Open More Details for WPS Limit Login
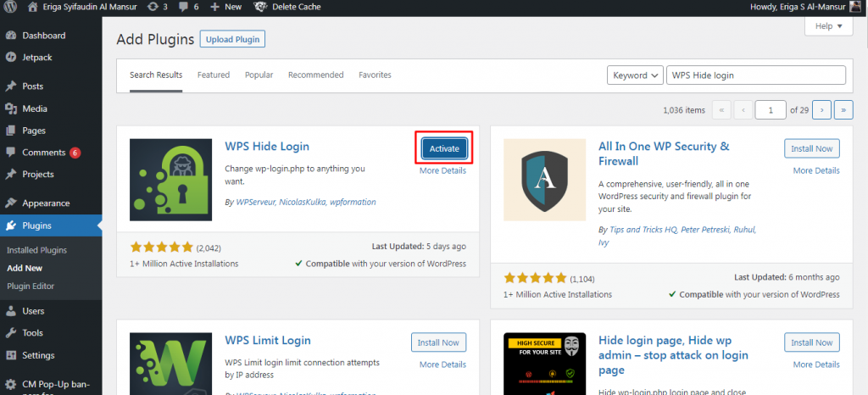Image resolution: width=868 pixels, height=395 pixels. pos(442,364)
